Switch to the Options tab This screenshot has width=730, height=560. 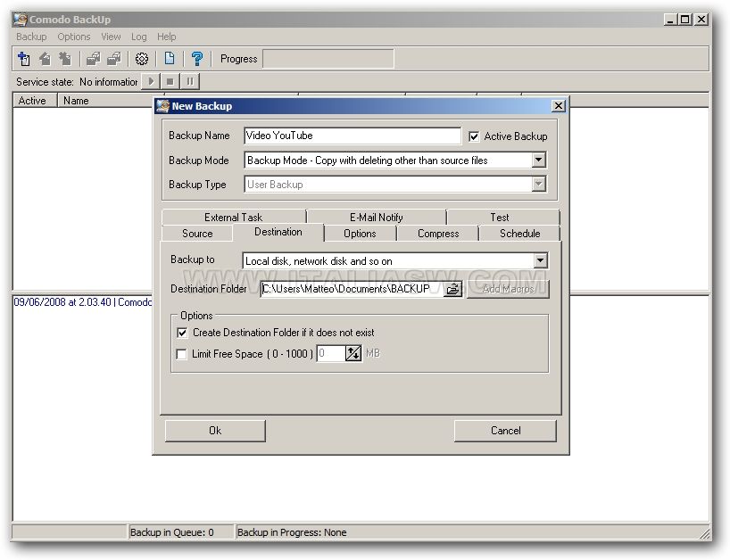[x=360, y=234]
